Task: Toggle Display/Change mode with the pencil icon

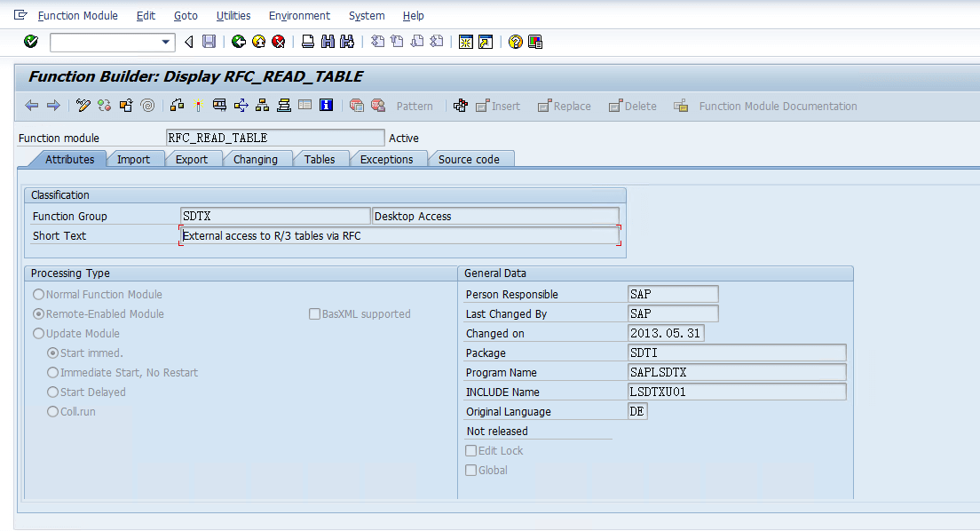Action: (x=83, y=106)
